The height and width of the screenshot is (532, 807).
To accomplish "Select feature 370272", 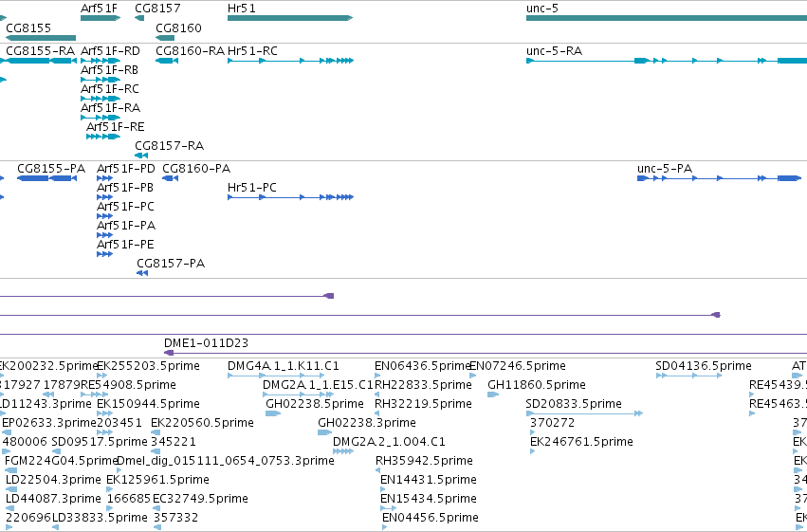I will 533,432.
